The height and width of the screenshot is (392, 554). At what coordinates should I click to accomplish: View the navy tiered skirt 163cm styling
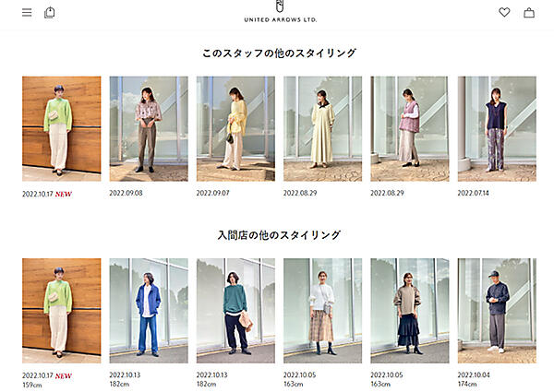tap(410, 311)
